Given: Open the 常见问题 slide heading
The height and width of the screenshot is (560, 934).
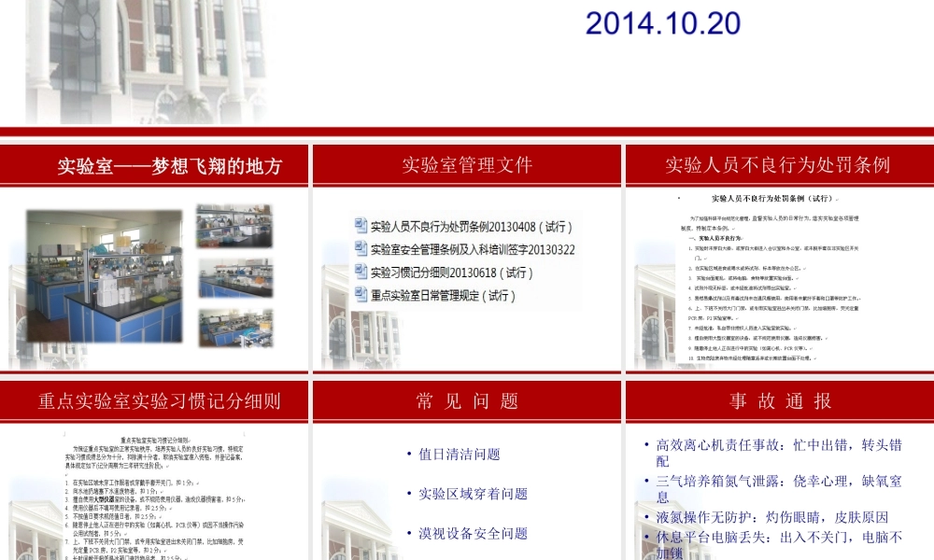Looking at the screenshot, I should click(x=466, y=400).
